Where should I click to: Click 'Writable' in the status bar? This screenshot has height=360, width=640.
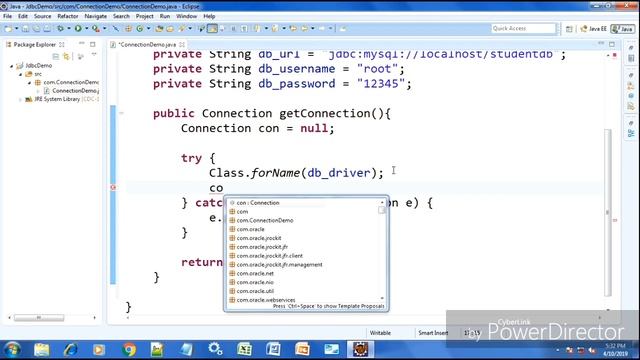point(380,333)
